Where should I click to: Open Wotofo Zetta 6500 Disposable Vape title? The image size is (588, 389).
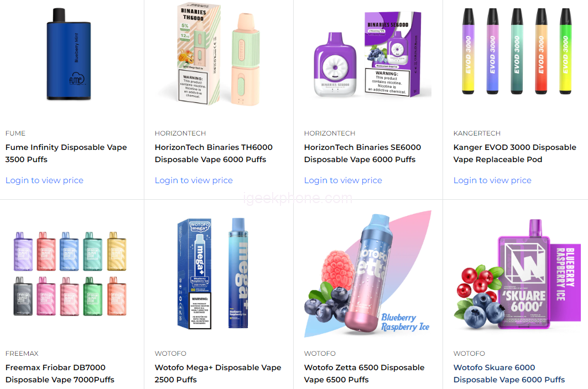pos(364,374)
